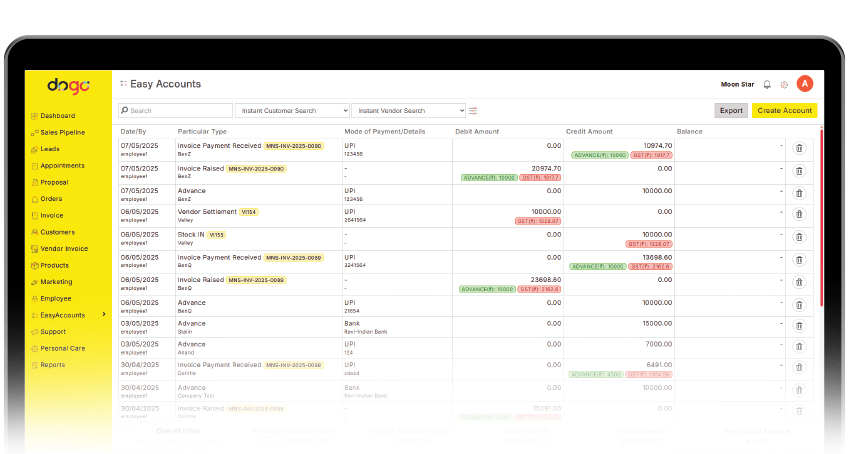The image size is (850, 454).
Task: Toggle the sidebar icon beside Easy Accounts title
Action: tap(124, 84)
